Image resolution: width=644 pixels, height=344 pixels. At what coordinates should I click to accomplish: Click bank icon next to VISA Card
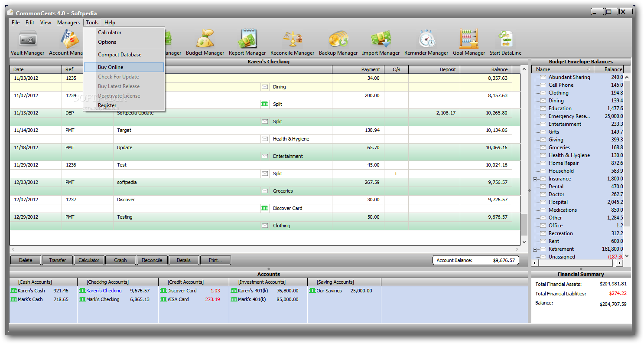click(163, 299)
